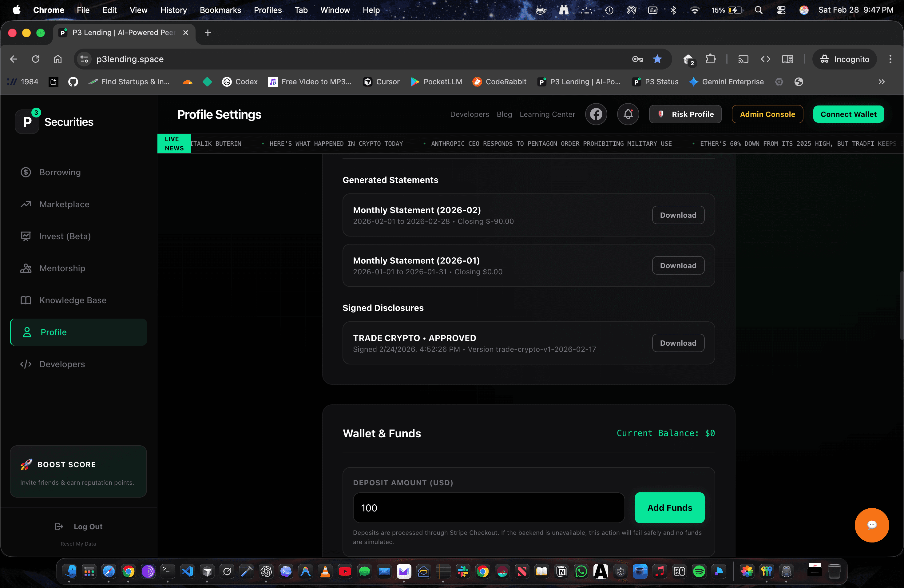Open the Learning Center link
The height and width of the screenshot is (588, 904).
[x=547, y=114]
